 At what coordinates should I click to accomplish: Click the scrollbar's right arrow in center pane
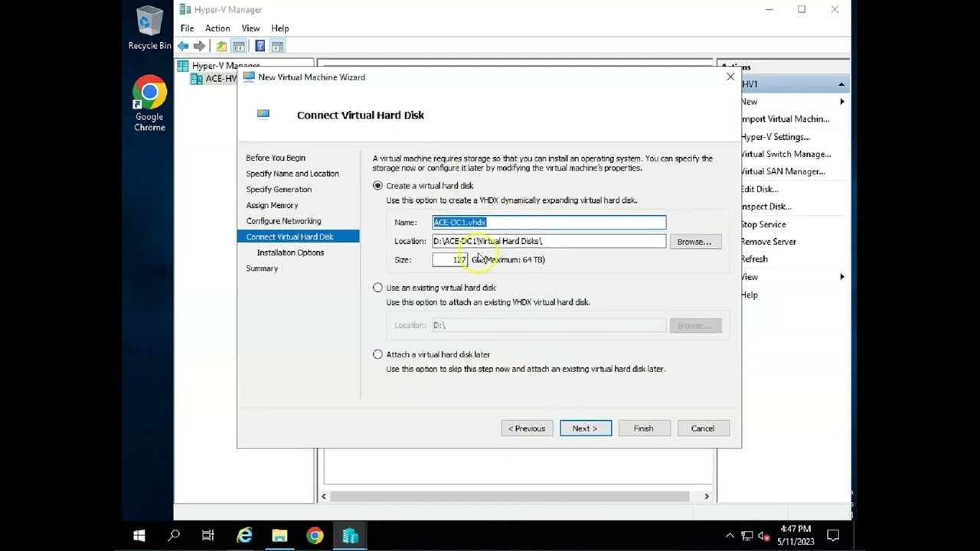tap(706, 497)
